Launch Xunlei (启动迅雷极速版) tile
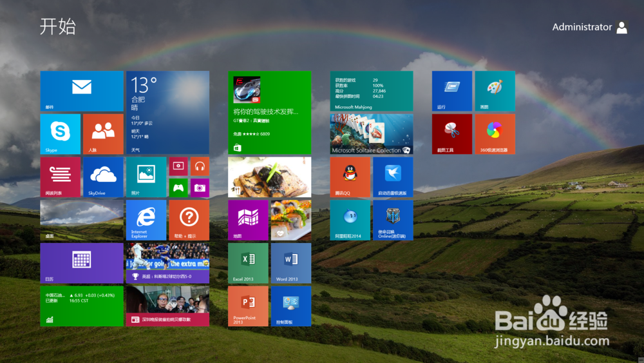644x363 pixels. (x=393, y=177)
